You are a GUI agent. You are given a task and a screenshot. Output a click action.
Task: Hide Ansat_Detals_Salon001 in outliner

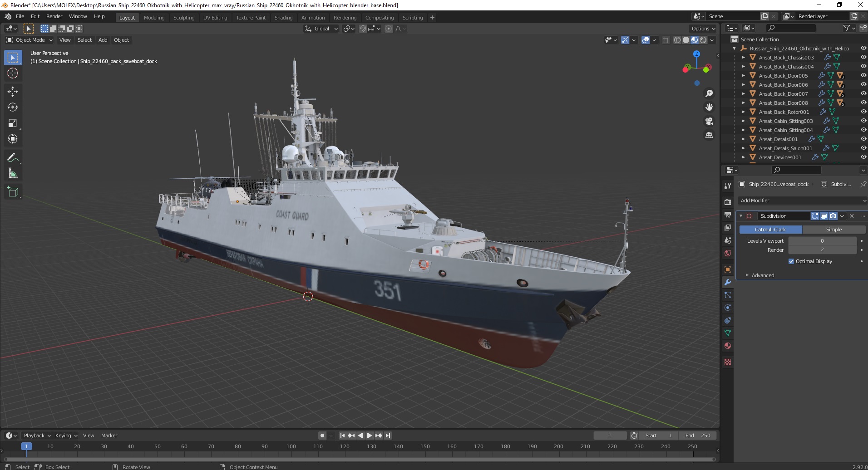coord(863,148)
